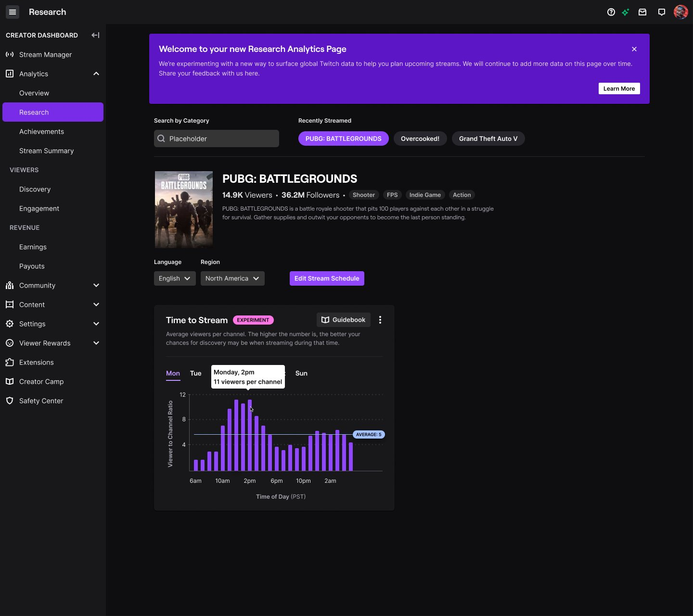Click the Action tag

coord(462,195)
